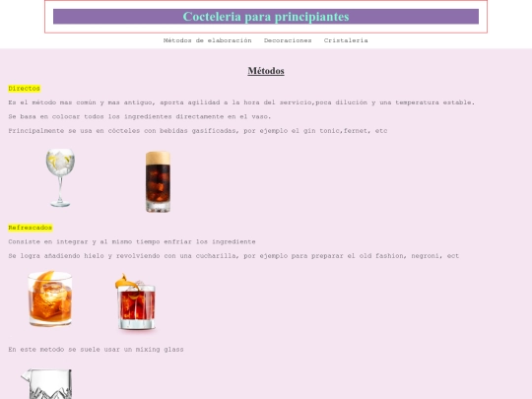
Task: Click the line 'En este metodo se suele usar'
Action: pos(96,350)
